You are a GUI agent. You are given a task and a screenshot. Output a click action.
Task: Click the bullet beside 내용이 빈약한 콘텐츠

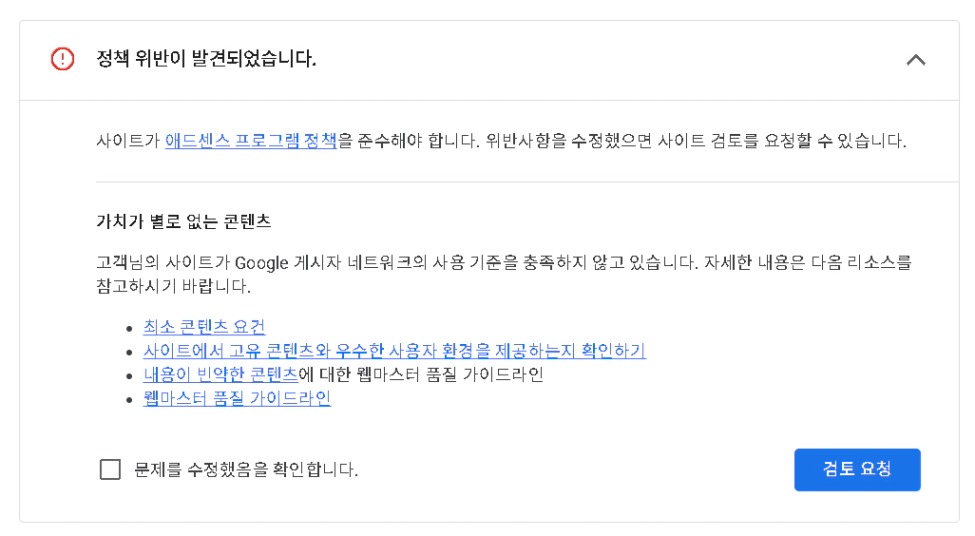(130, 376)
